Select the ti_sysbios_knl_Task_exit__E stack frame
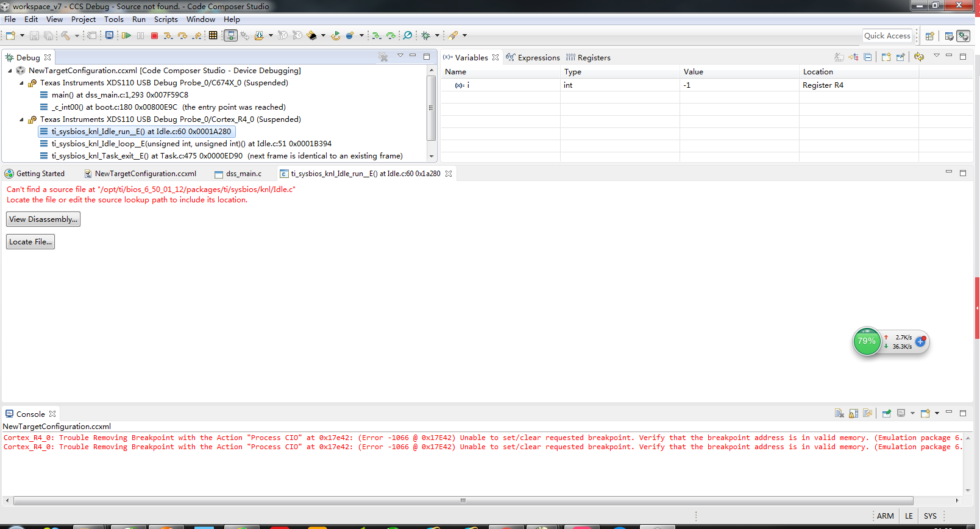 (x=221, y=156)
